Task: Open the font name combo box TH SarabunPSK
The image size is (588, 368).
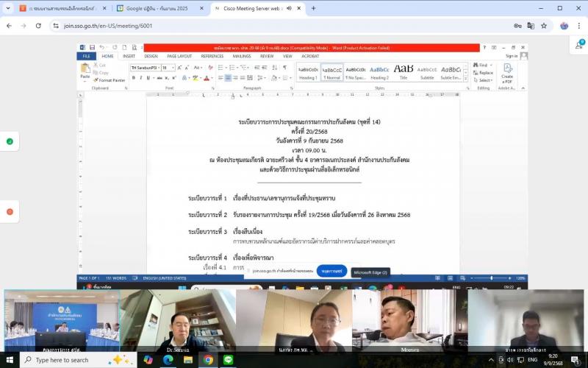Action: pos(146,68)
